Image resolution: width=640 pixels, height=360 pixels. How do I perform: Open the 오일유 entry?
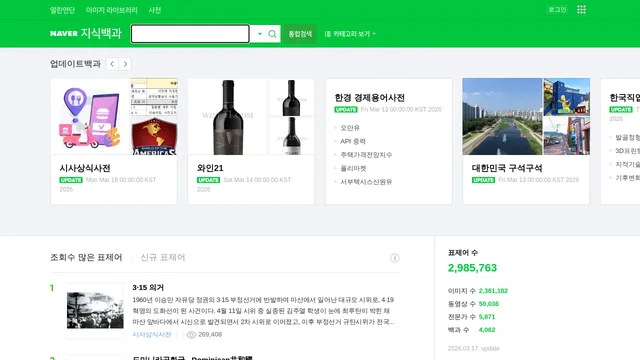click(x=350, y=128)
